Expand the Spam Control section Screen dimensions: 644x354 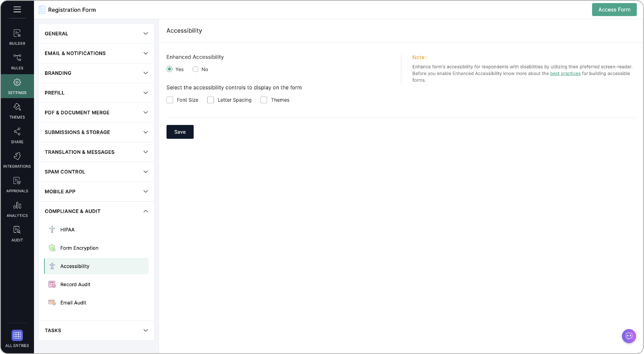coord(96,172)
